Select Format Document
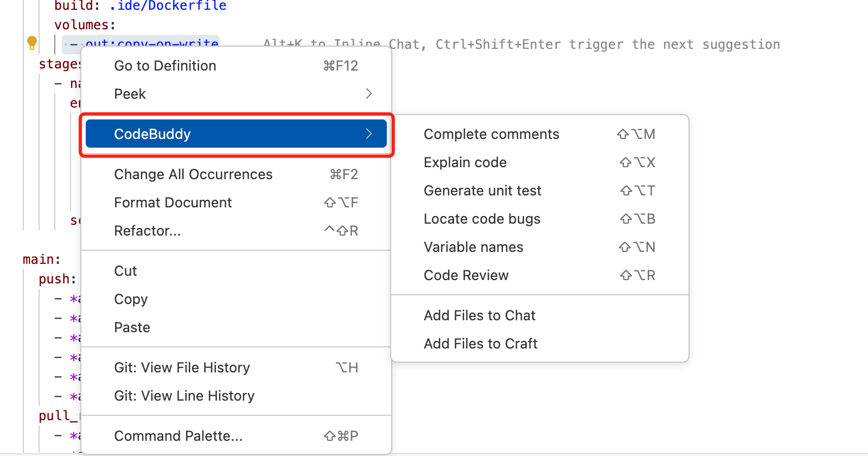Viewport: 868px width, 456px height. point(236,202)
